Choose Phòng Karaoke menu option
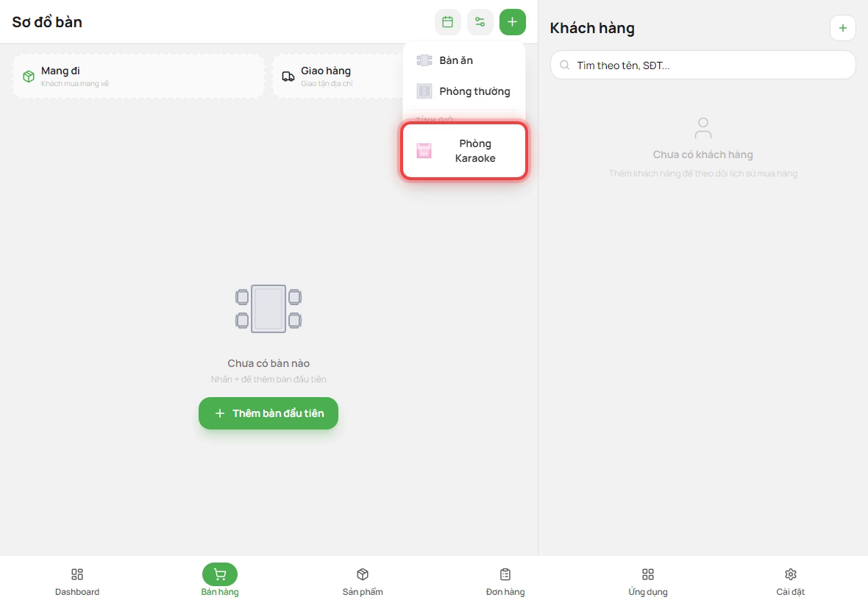Image resolution: width=868 pixels, height=603 pixels. [x=464, y=151]
